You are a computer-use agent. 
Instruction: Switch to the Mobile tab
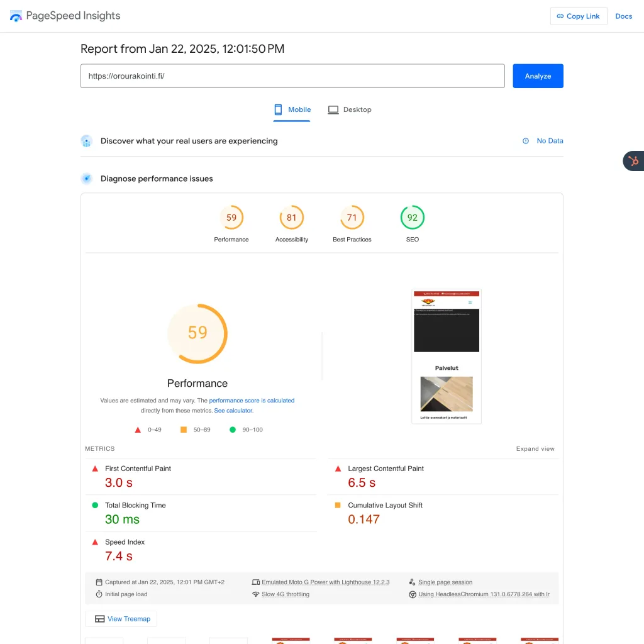(x=292, y=109)
